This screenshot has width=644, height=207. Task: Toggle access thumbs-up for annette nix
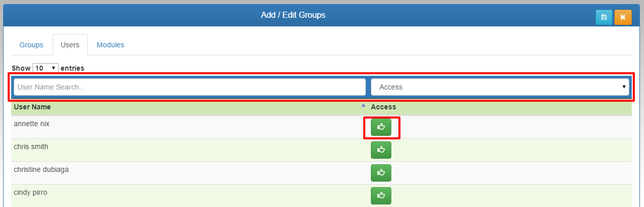tap(381, 127)
